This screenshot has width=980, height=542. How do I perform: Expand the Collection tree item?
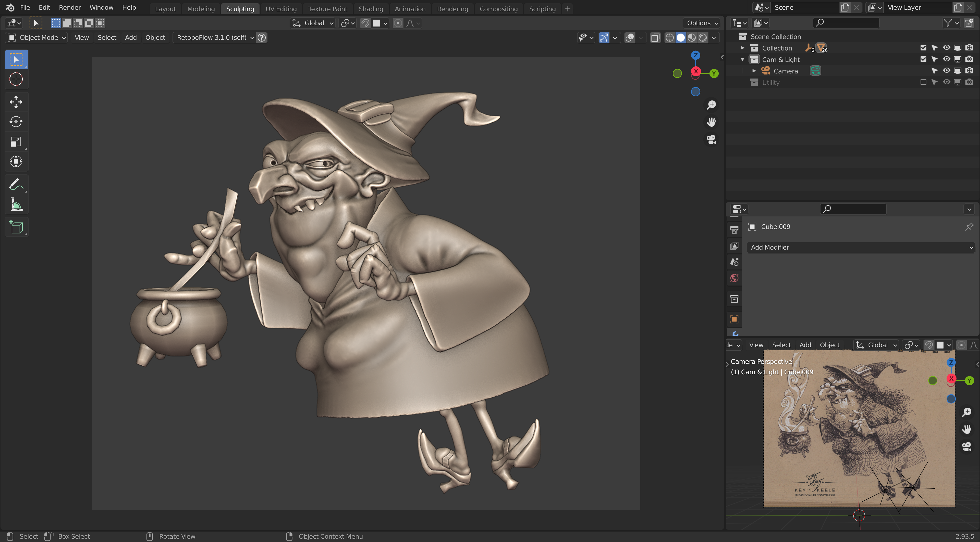[x=742, y=48]
